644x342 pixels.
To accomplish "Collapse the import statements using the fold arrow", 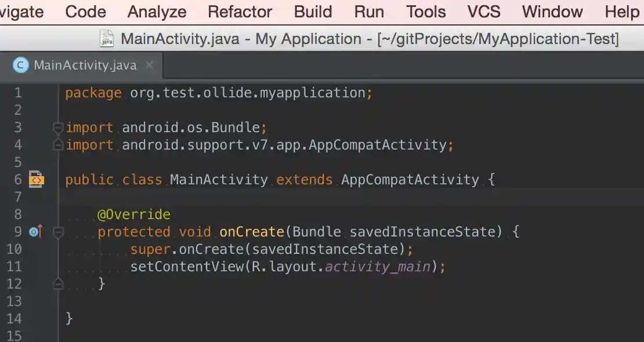I will pyautogui.click(x=57, y=128).
